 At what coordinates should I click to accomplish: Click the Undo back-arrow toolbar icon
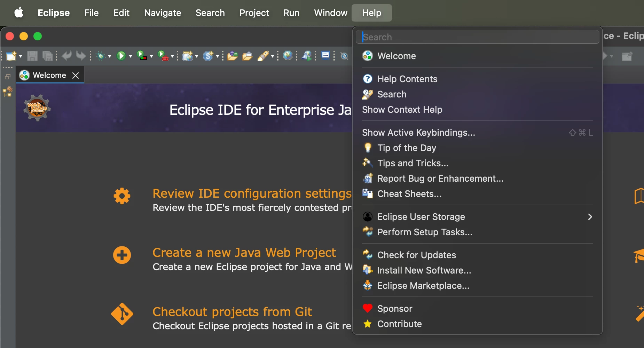[66, 56]
